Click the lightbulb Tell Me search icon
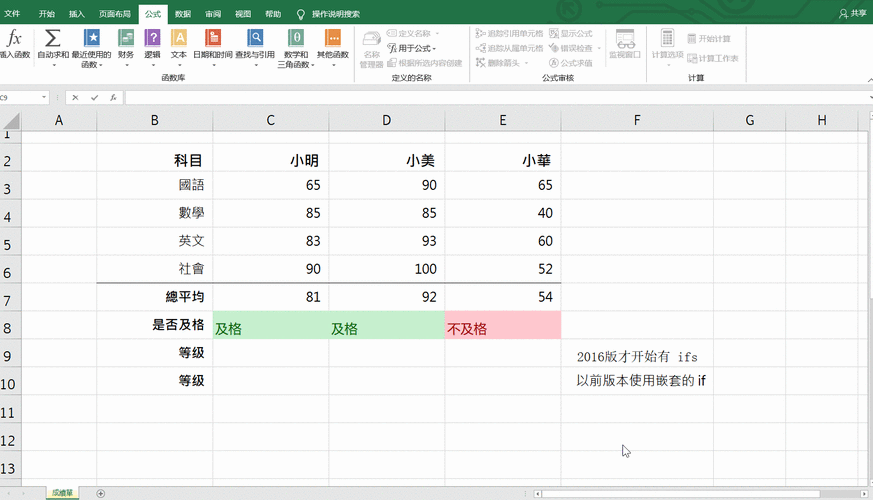Image resolution: width=873 pixels, height=500 pixels. (x=301, y=14)
